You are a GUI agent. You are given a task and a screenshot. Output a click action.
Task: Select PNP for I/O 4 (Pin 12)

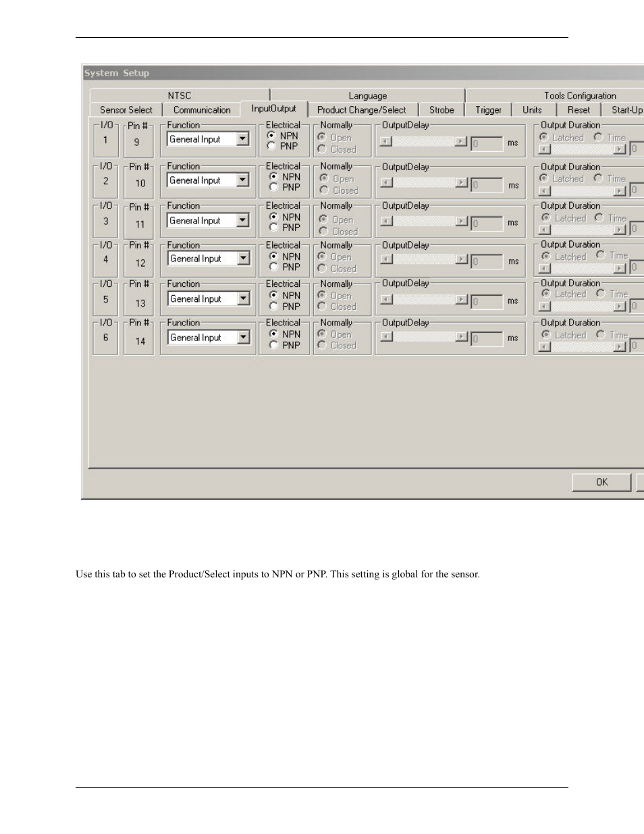(284, 267)
